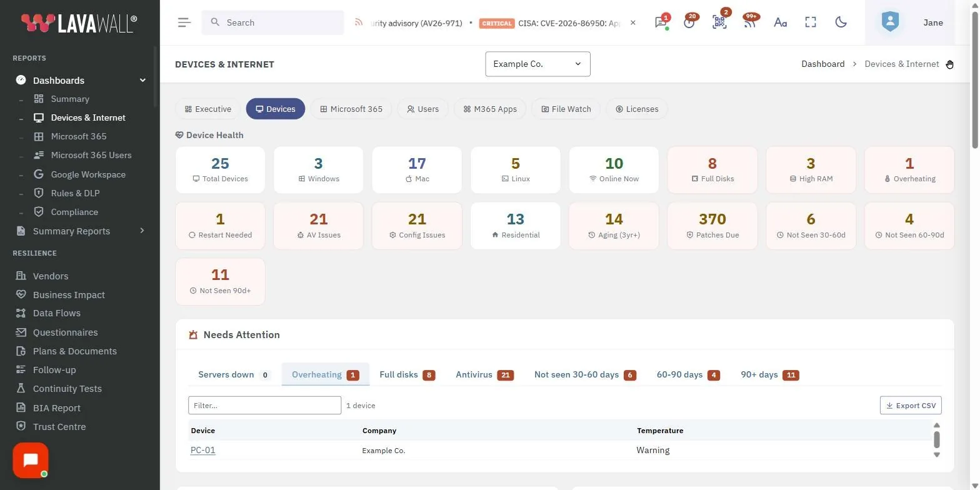
Task: Select the Full disks attention tab
Action: click(407, 374)
